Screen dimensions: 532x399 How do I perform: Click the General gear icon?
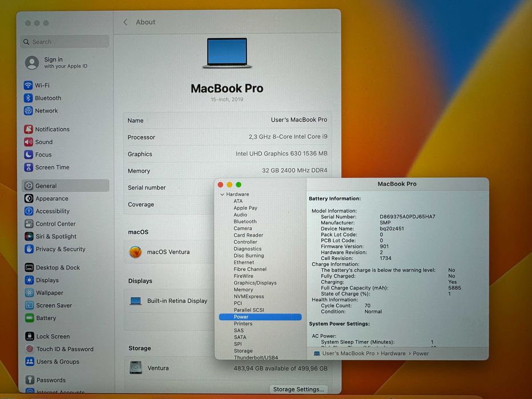29,186
